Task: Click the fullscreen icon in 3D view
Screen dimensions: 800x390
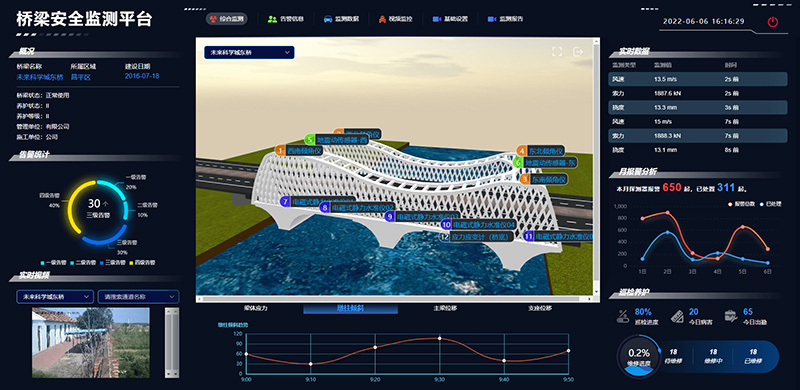Action: pos(557,52)
